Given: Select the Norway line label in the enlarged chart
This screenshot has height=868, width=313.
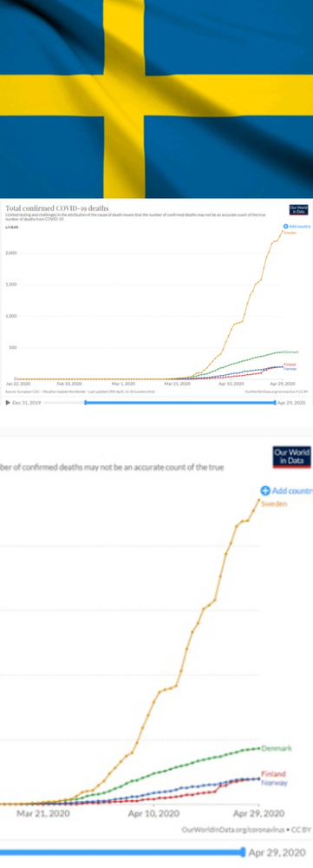Looking at the screenshot, I should tap(274, 782).
